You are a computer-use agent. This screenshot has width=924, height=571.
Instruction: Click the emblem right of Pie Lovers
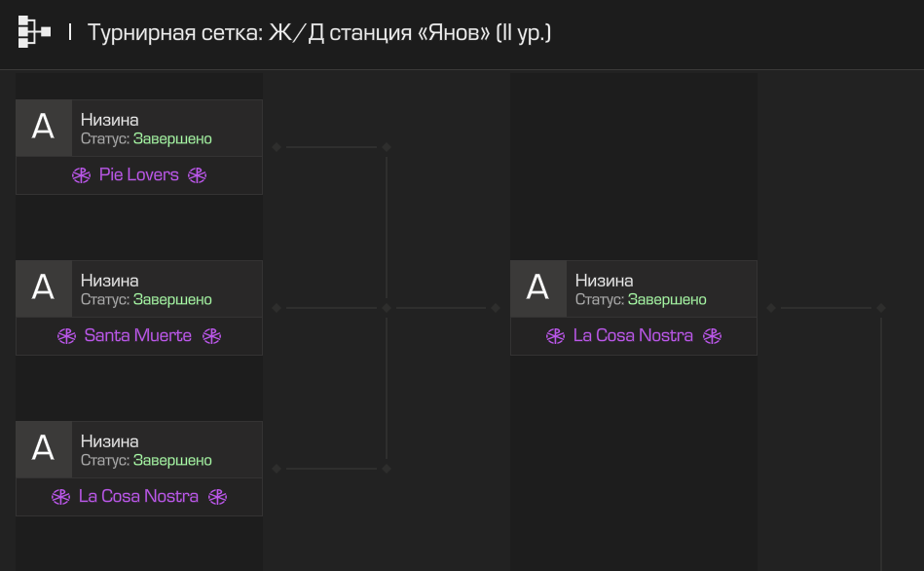tap(198, 175)
